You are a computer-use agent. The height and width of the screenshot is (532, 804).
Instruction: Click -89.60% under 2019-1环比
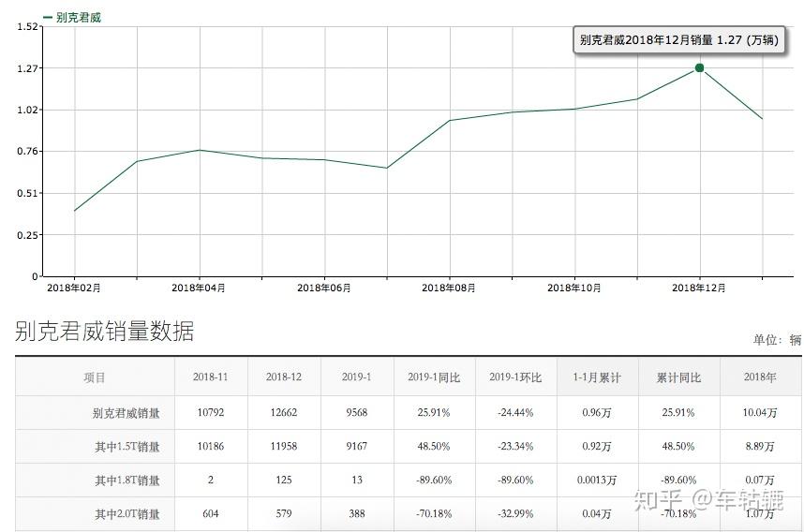tap(515, 480)
